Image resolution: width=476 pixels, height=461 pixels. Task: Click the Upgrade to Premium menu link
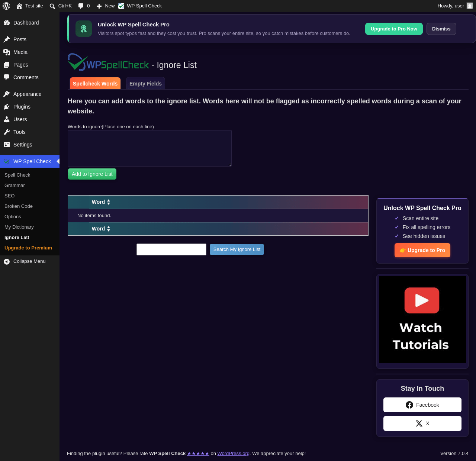[28, 248]
